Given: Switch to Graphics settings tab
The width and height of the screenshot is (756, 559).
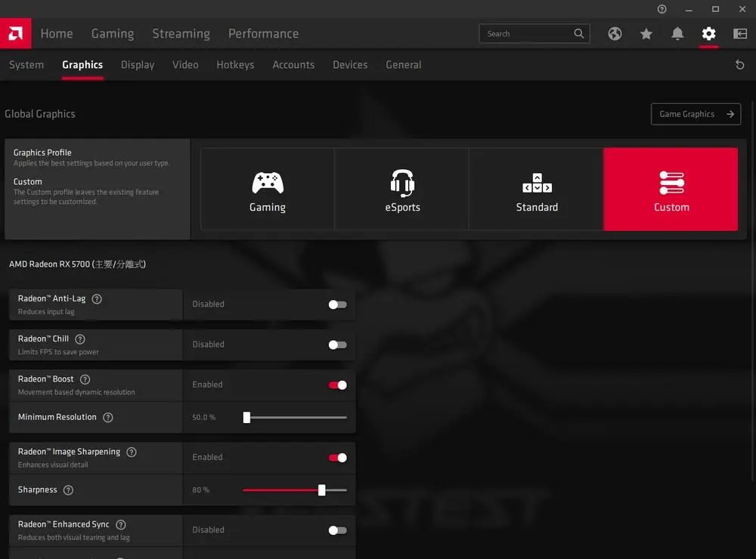Looking at the screenshot, I should (82, 64).
